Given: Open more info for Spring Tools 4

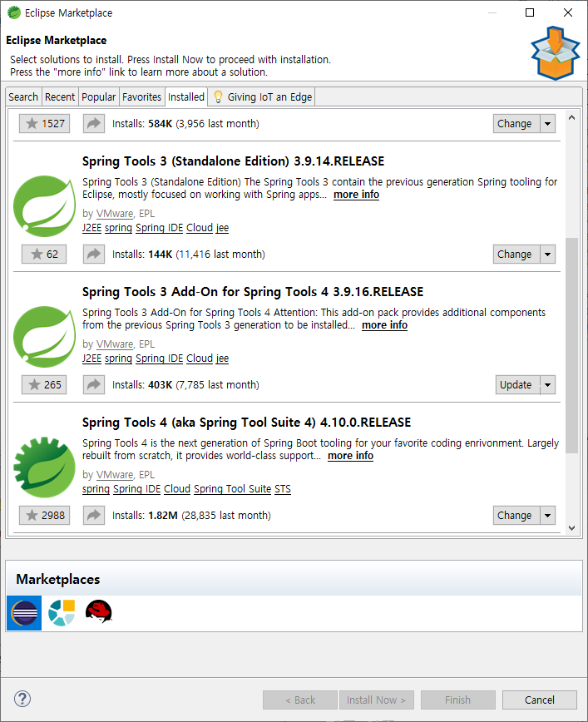Looking at the screenshot, I should point(350,456).
